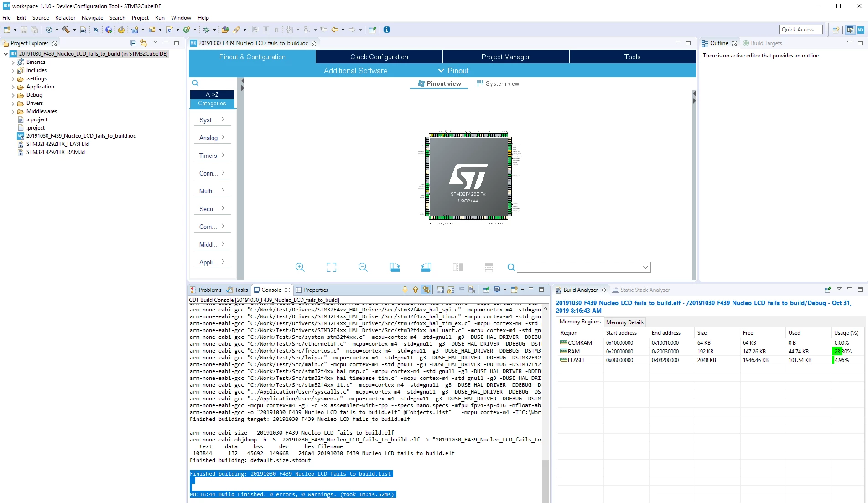Click the Debug bug toolbar icon
This screenshot has width=868, height=503.
pyautogui.click(x=206, y=30)
